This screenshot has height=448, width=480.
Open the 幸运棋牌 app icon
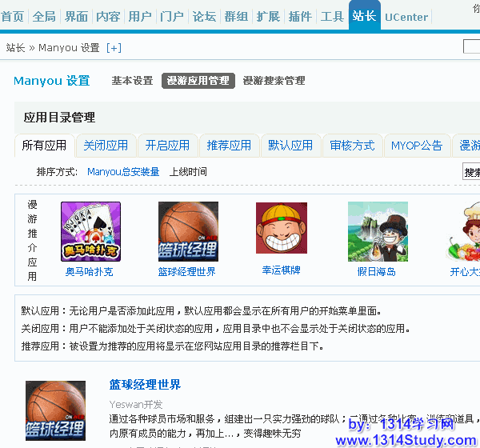coord(281,229)
